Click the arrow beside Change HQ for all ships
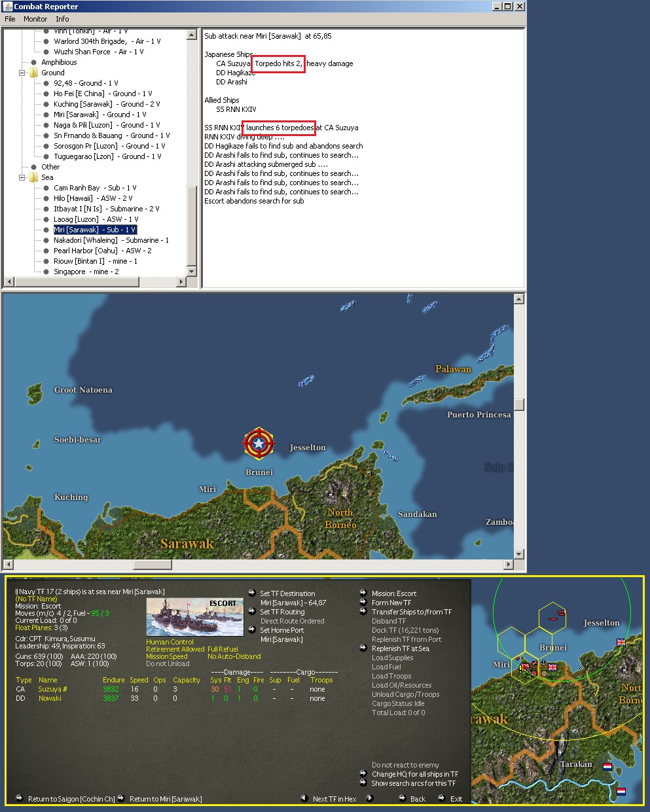The width and height of the screenshot is (650, 812). pos(363,773)
